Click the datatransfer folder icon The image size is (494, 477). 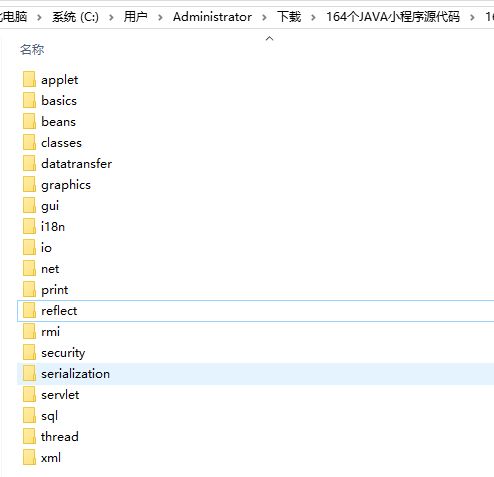click(29, 164)
